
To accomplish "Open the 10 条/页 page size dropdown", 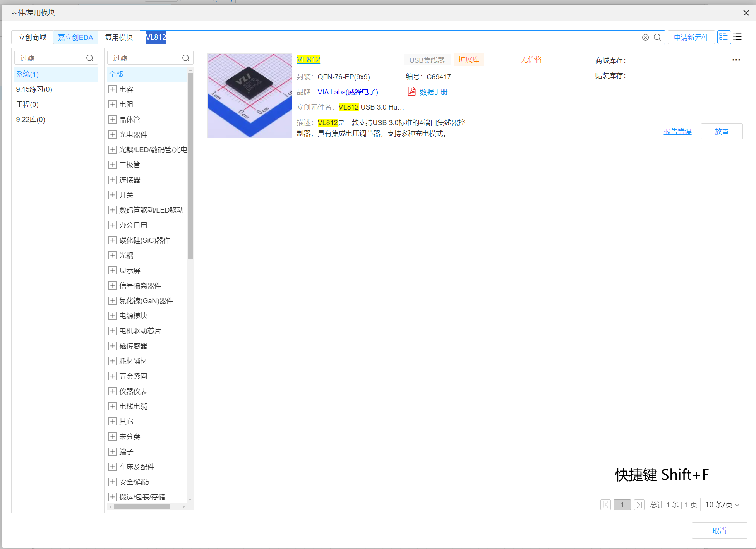I will (722, 504).
